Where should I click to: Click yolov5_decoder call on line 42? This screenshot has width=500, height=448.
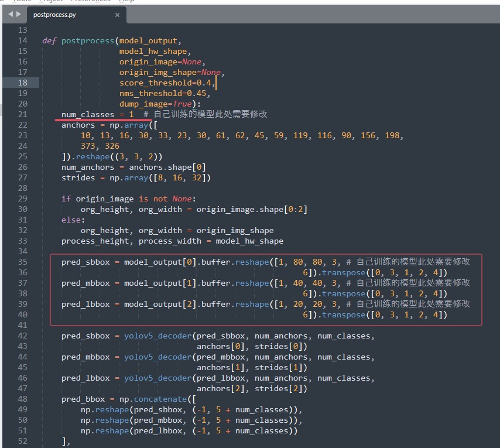(158, 336)
